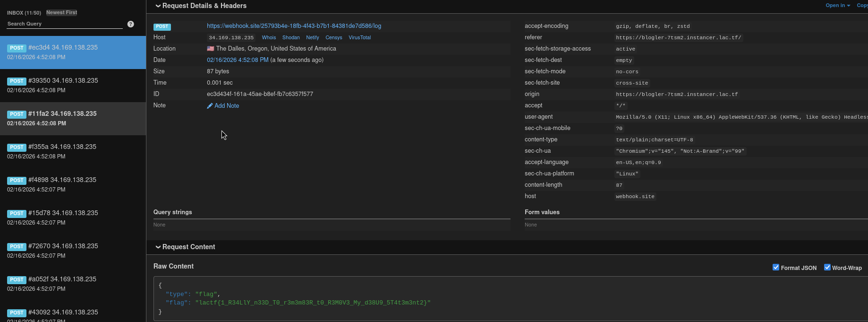
Task: Open the webhook.site request URL link
Action: pyautogui.click(x=294, y=26)
